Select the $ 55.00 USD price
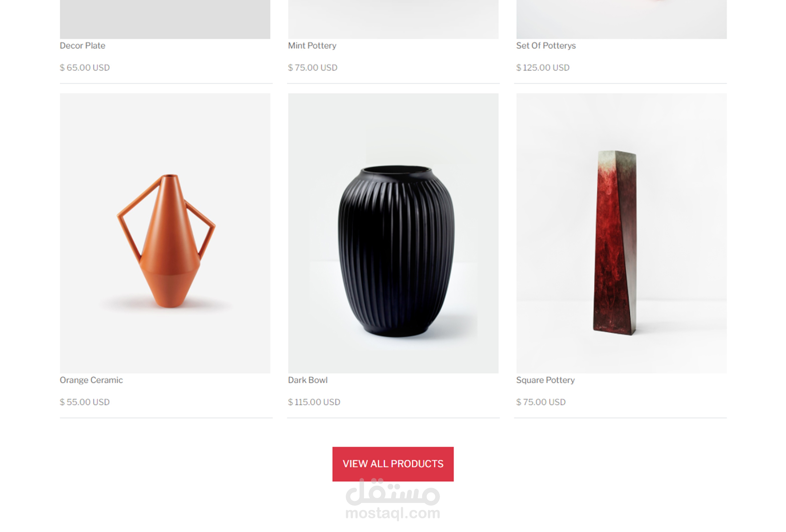Viewport: 786px width, 532px height. [x=85, y=402]
